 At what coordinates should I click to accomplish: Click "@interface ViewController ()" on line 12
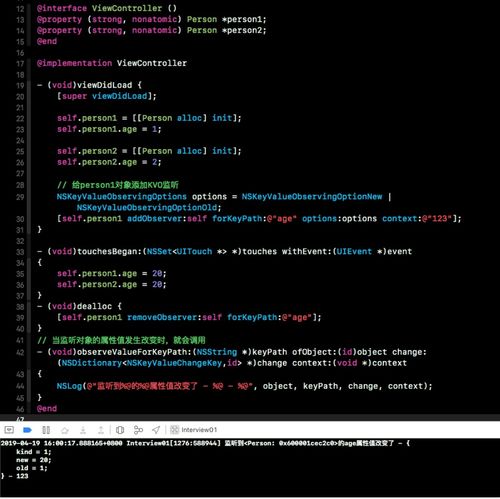[107, 8]
